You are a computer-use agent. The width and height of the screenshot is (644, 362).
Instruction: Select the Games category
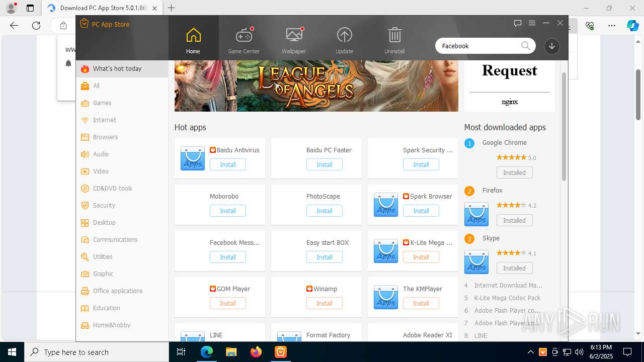[x=122, y=103]
